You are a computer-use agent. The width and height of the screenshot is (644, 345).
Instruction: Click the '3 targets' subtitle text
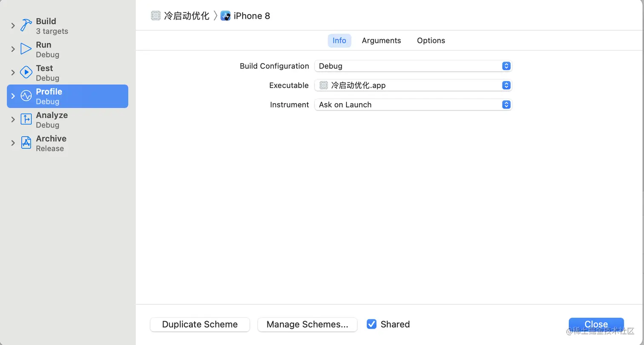52,31
